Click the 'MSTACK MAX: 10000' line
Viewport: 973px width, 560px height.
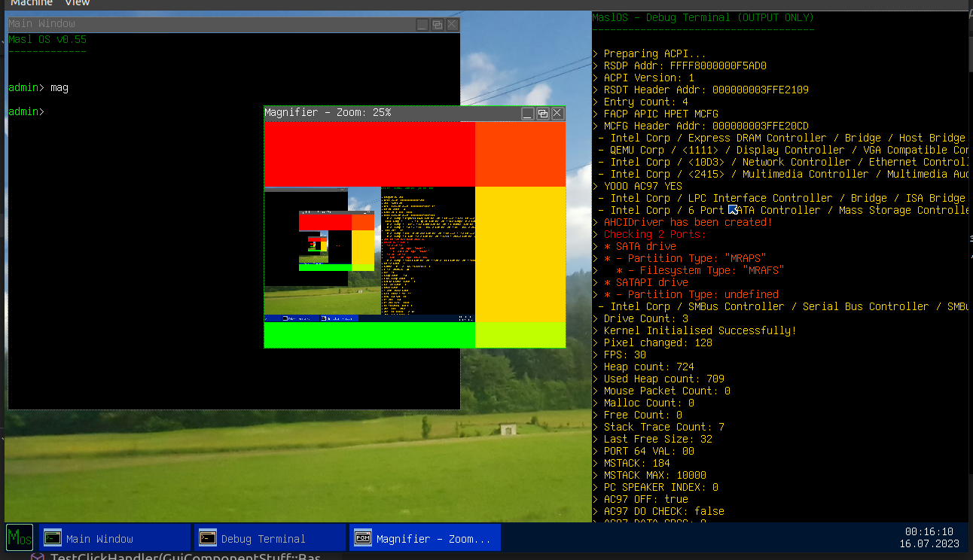coord(649,475)
